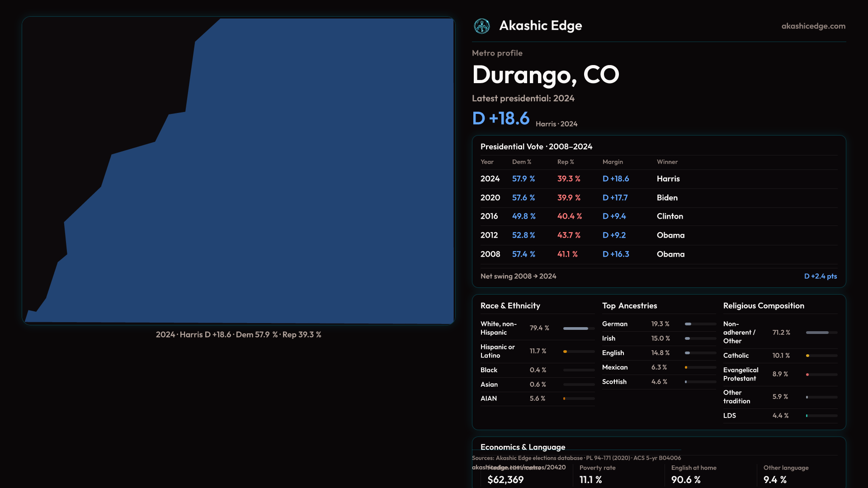The height and width of the screenshot is (488, 868).
Task: Click the Non-adherent / Other religion bar
Action: pos(817,333)
